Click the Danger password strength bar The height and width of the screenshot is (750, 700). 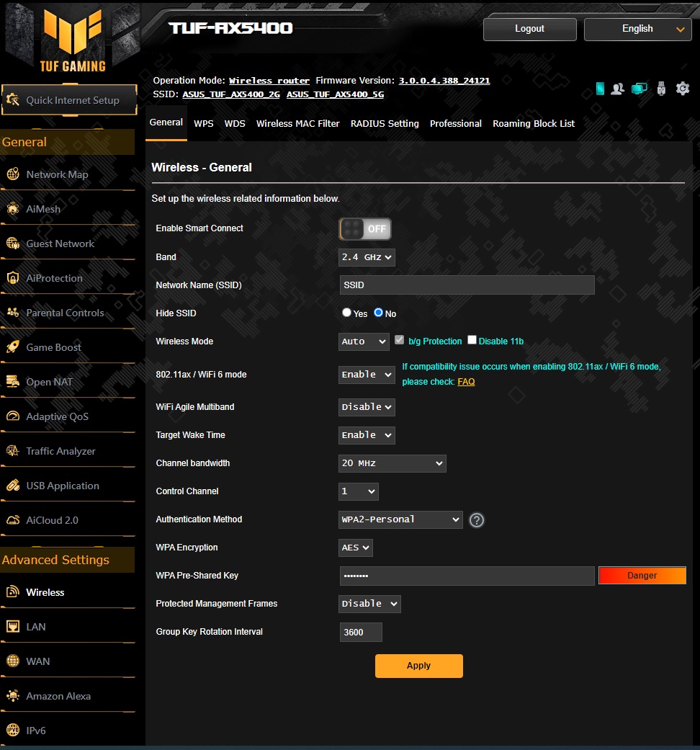pyautogui.click(x=642, y=576)
